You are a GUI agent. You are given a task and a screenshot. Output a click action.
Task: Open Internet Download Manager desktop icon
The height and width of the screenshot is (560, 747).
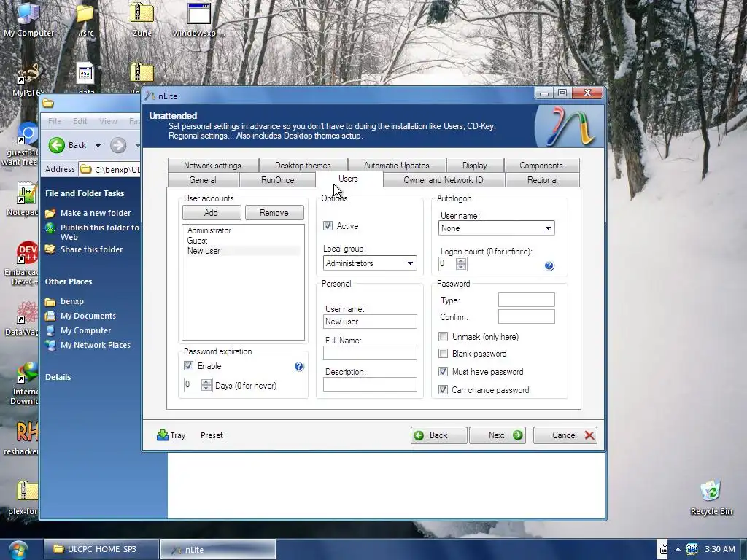26,373
